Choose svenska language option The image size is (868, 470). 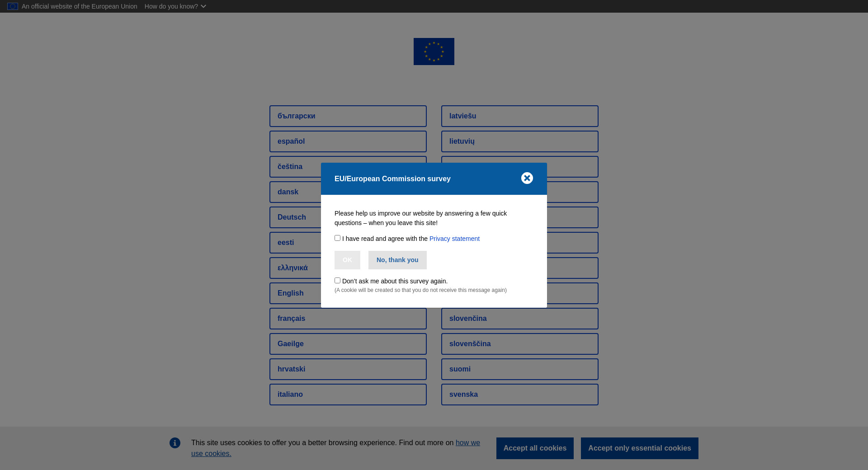[519, 395]
